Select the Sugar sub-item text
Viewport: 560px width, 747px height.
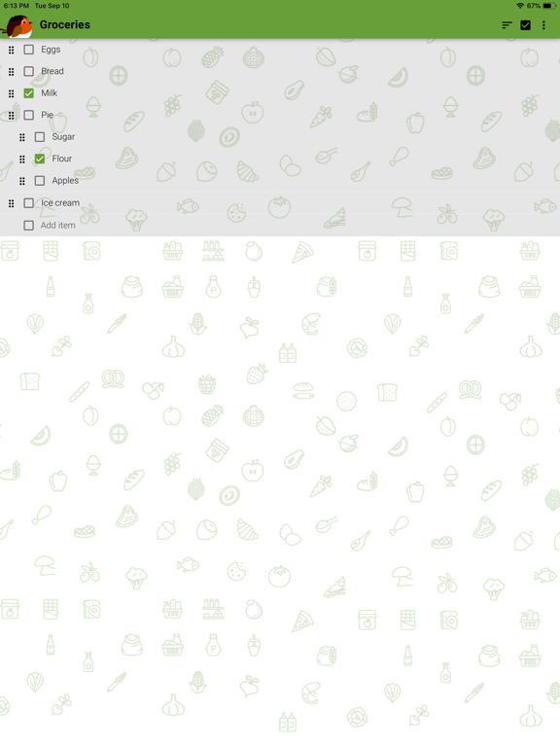(63, 137)
